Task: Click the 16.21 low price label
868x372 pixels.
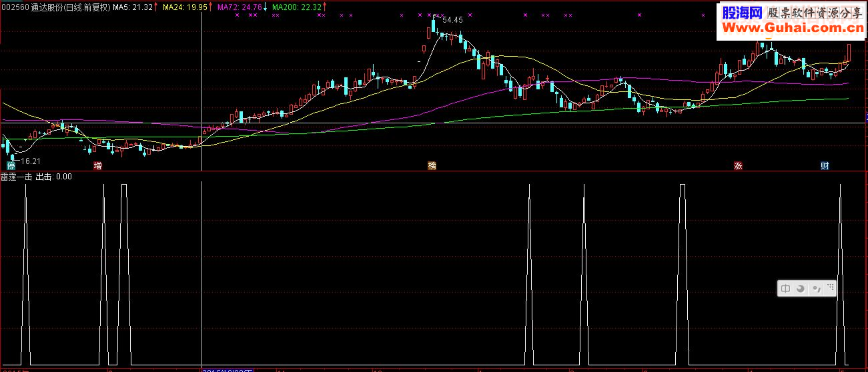Action: (x=30, y=161)
